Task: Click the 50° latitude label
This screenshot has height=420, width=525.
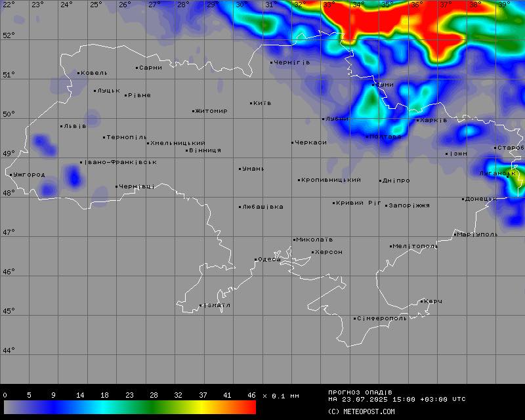Action: point(8,114)
